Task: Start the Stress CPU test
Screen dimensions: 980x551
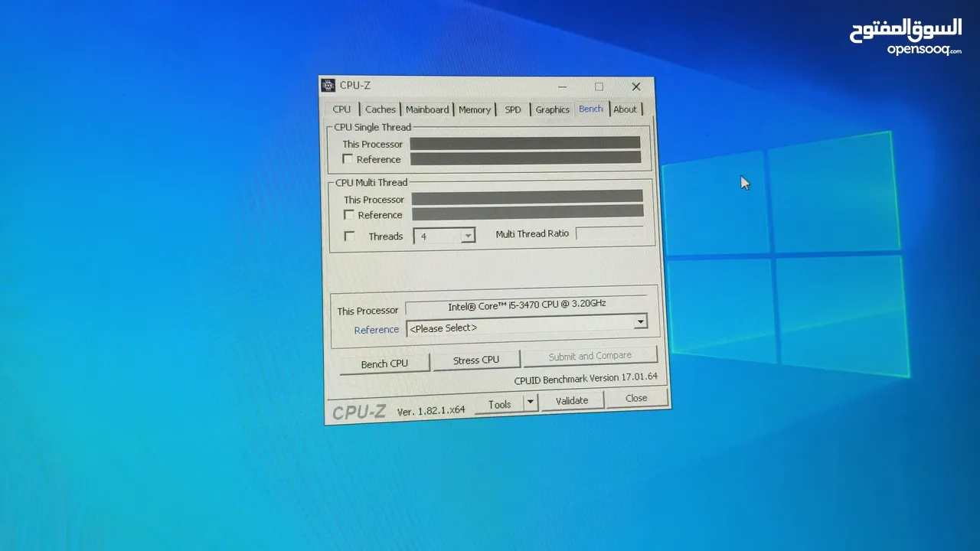Action: pyautogui.click(x=476, y=360)
